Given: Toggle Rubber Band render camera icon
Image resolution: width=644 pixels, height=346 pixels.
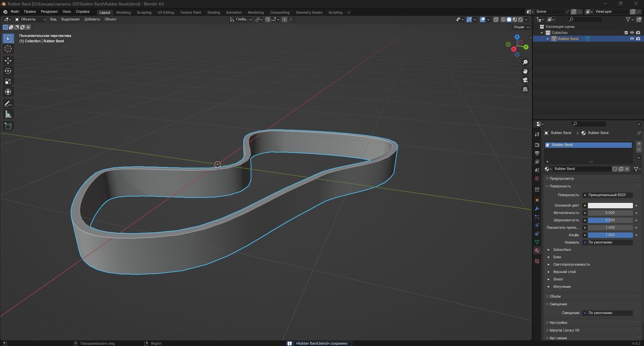Looking at the screenshot, I should 638,39.
